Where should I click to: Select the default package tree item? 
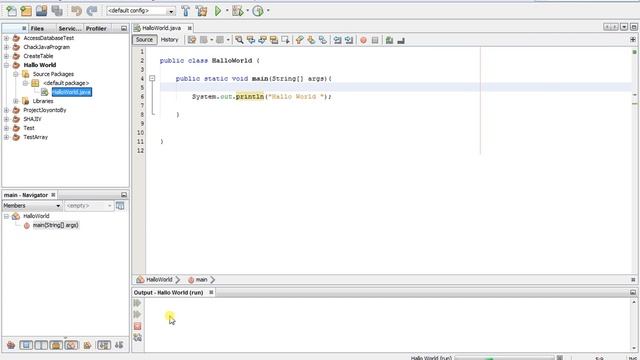click(x=66, y=83)
